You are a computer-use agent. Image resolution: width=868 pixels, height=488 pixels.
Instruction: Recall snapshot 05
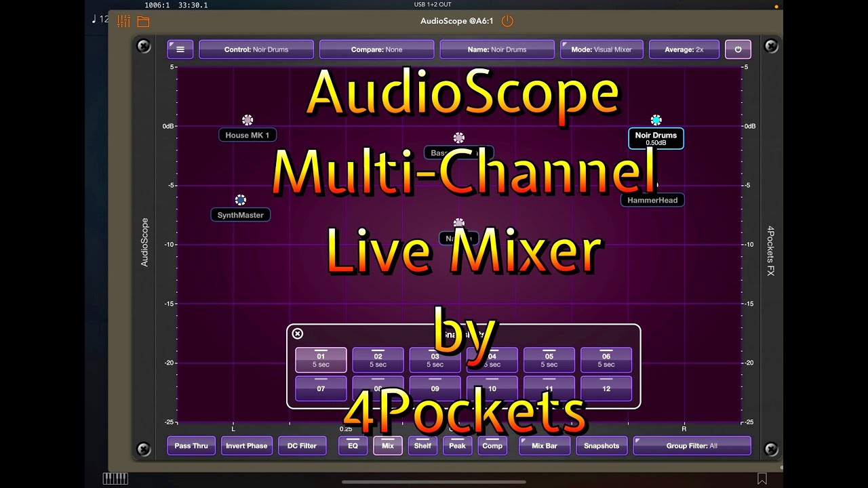click(x=549, y=360)
